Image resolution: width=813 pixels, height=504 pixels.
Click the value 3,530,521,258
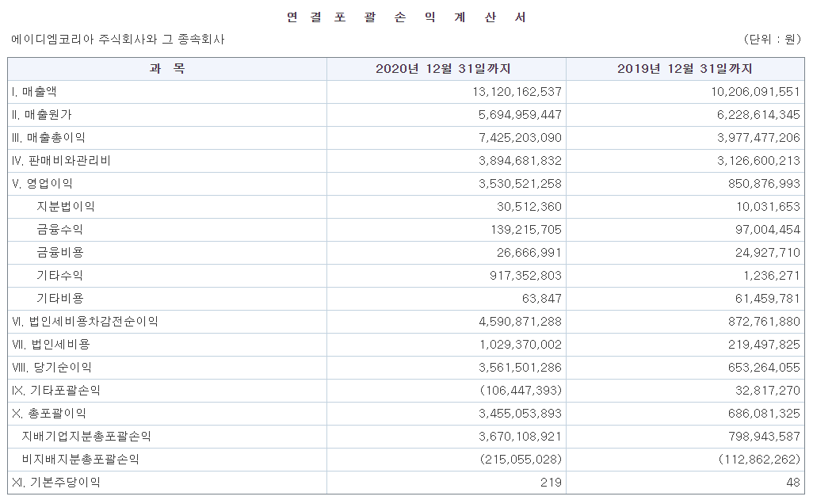520,184
